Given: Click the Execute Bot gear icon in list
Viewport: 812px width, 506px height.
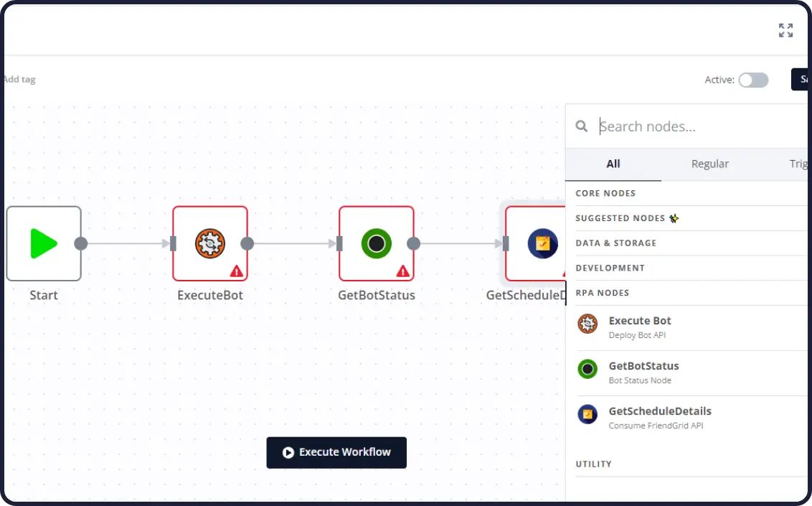Looking at the screenshot, I should pos(587,324).
